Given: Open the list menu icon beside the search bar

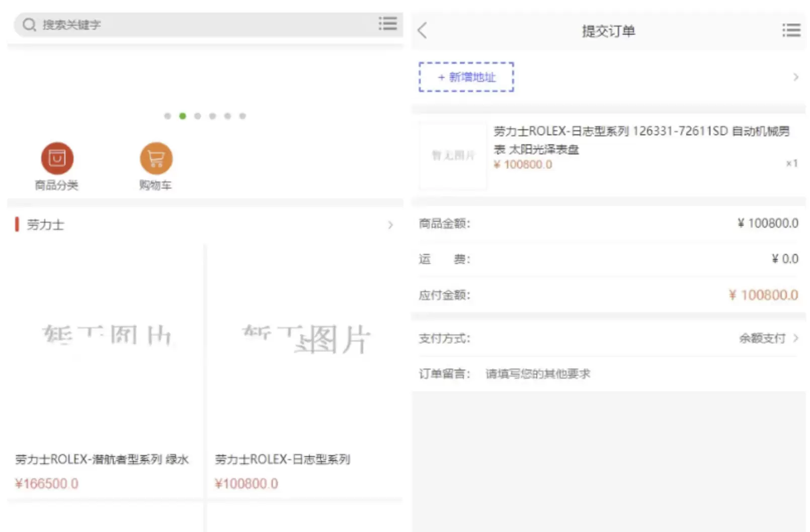Looking at the screenshot, I should click(x=388, y=23).
